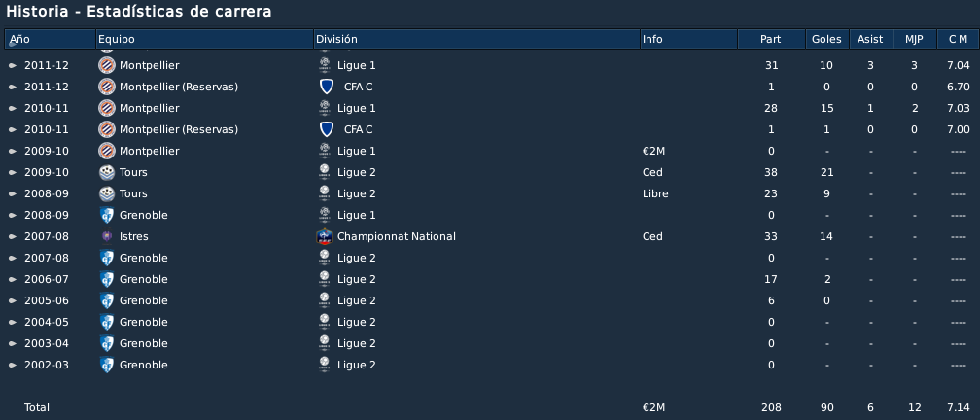
Task: Click Grenoble badge in 2006-07 row
Action: (107, 279)
